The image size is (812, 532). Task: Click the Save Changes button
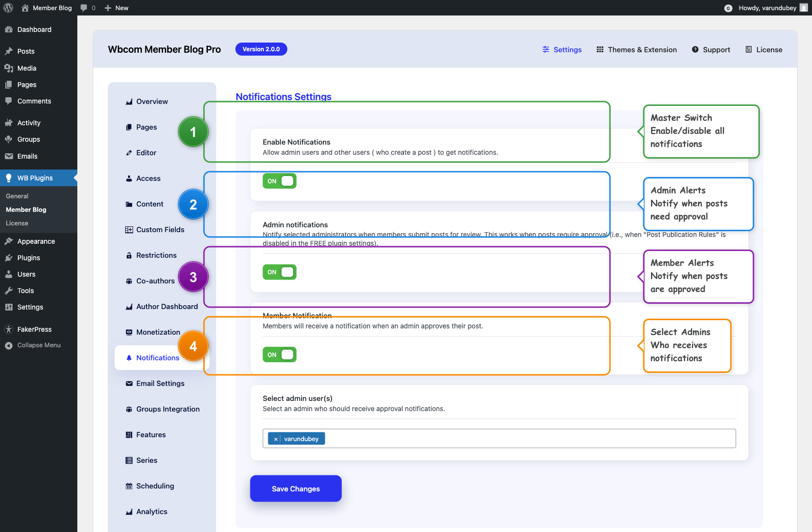(x=296, y=488)
